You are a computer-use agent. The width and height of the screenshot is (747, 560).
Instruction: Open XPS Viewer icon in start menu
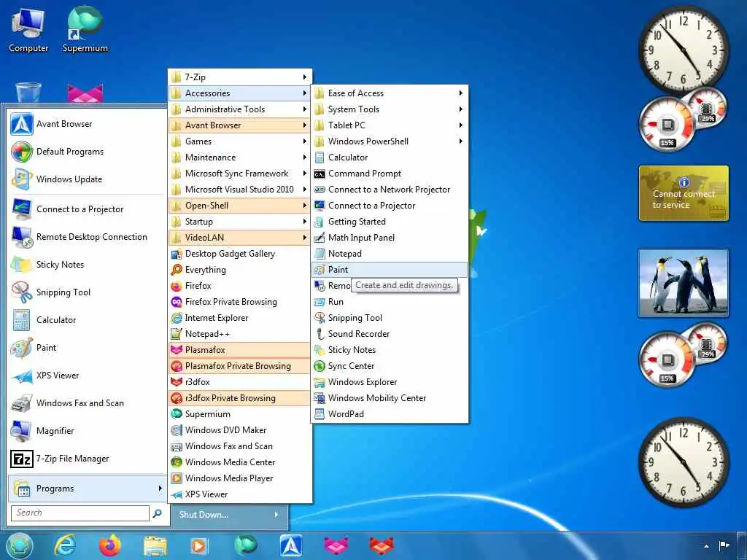pos(22,376)
